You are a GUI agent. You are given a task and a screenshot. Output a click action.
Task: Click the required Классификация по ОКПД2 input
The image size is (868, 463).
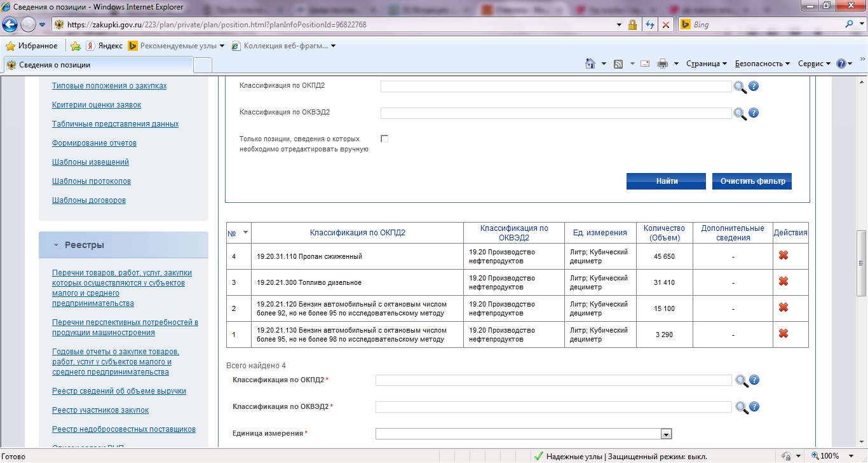[x=553, y=380]
